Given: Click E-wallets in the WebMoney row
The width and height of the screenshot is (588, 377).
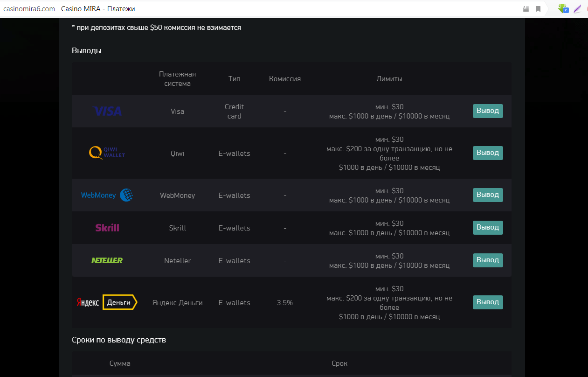Looking at the screenshot, I should pos(235,195).
